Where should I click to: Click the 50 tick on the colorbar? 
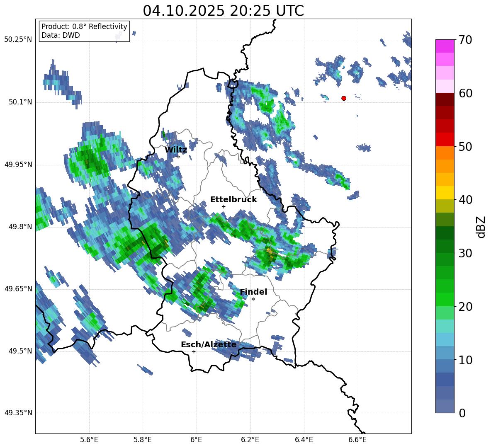(x=465, y=146)
